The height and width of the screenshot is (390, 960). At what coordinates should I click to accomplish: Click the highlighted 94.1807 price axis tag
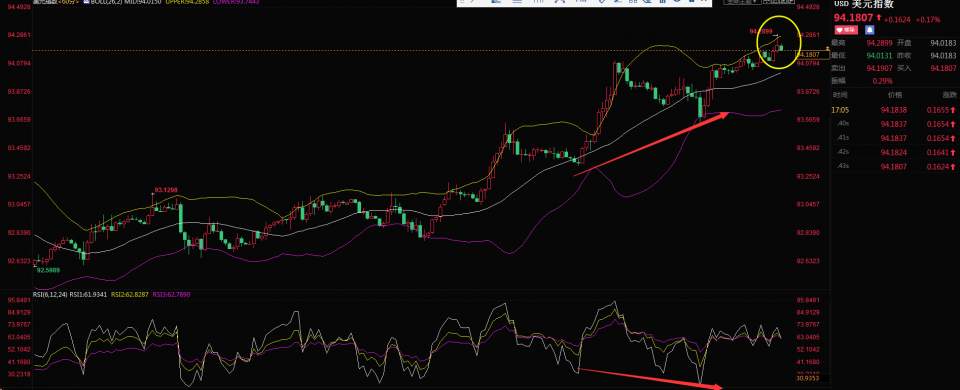tap(812, 55)
